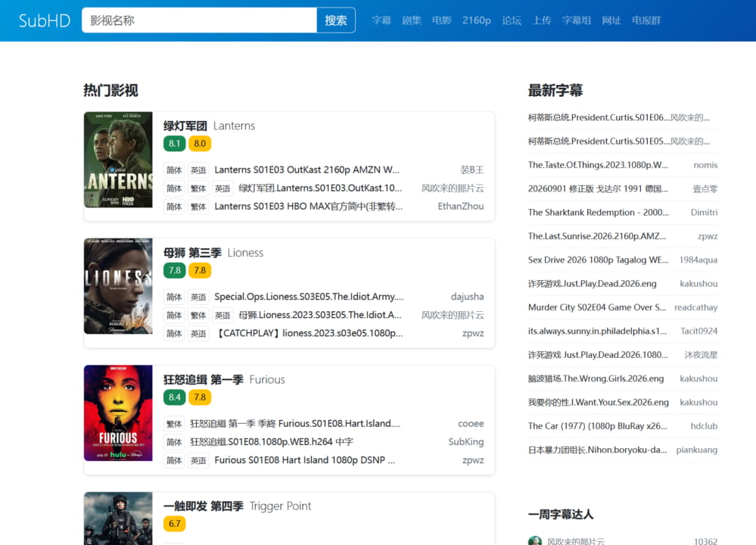Open the 绿灯军团 Lanterns title link
Viewport: 756px width, 545px height.
(209, 126)
